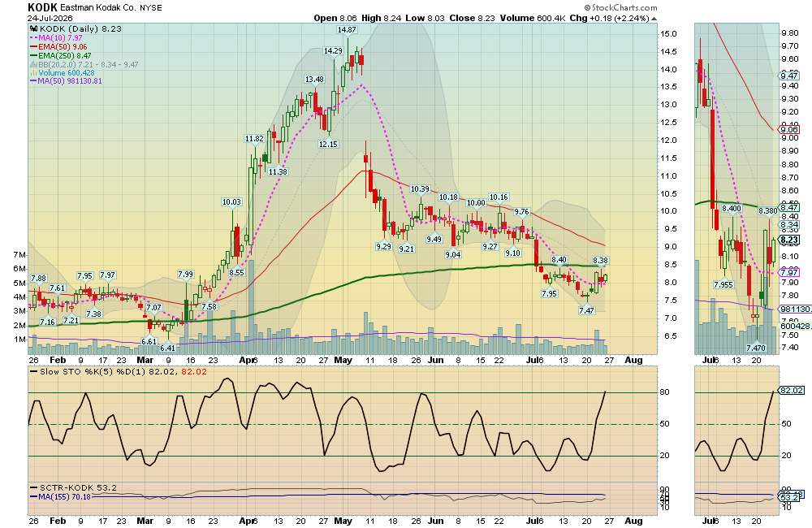The width and height of the screenshot is (812, 528).
Task: Click the 9.29 low price label
Action: point(384,246)
